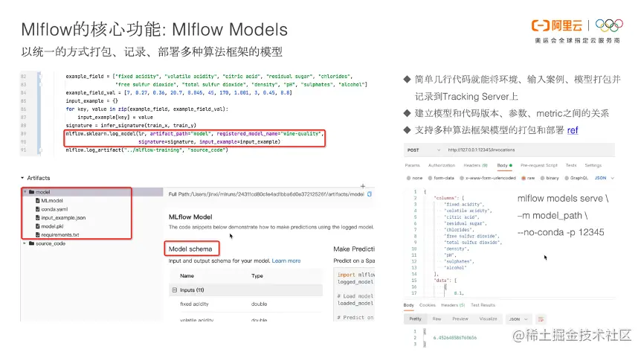Screen dimensions: 644x355
Task: Switch to the Test Results tab
Action: (x=483, y=305)
